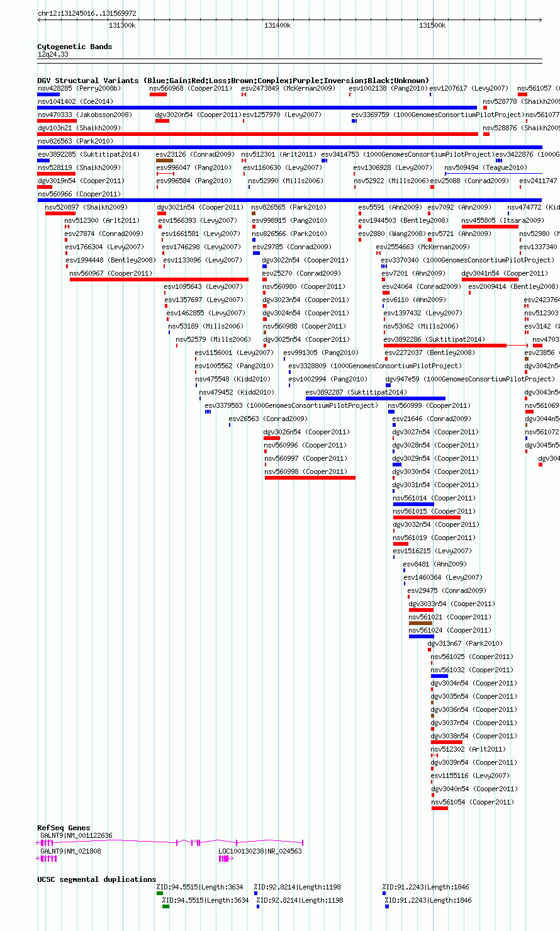Image resolution: width=560 pixels, height=931 pixels.
Task: Select dgv313n67 (Park2010) variant
Action: [x=465, y=644]
